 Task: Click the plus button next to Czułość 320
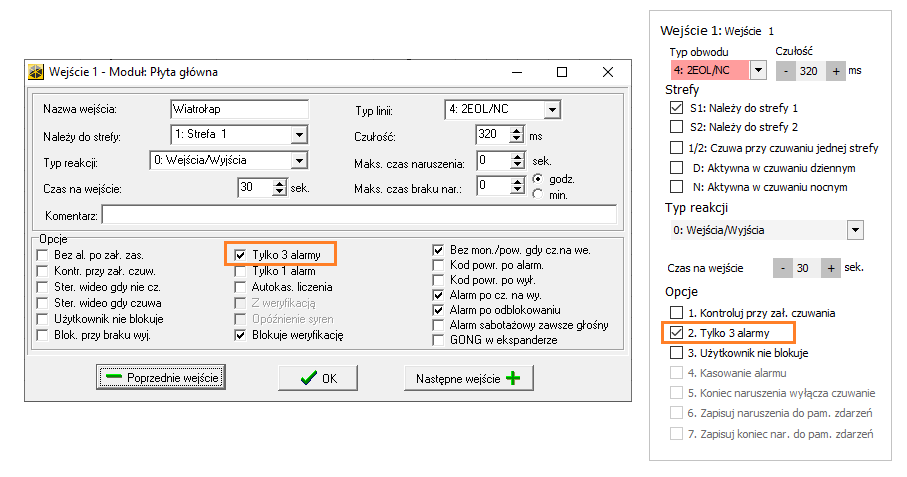pos(838,71)
